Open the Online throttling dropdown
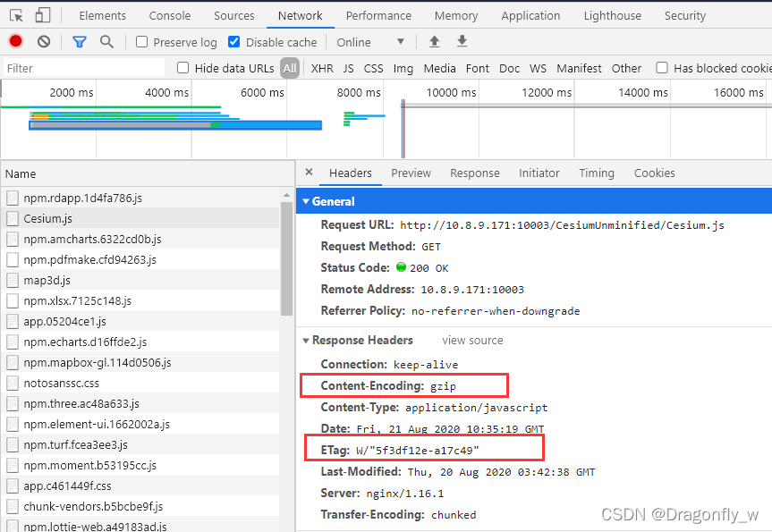Viewport: 772px width, 532px height. click(x=370, y=42)
